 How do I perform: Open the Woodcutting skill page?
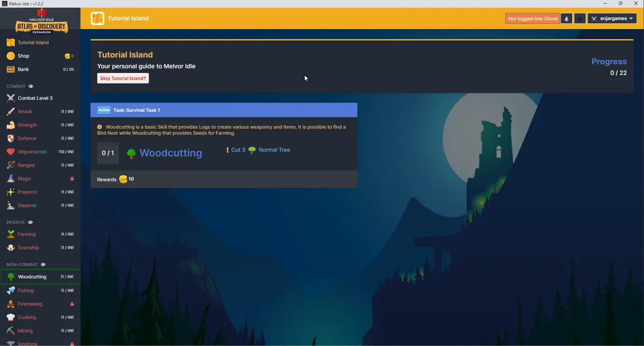(40, 277)
